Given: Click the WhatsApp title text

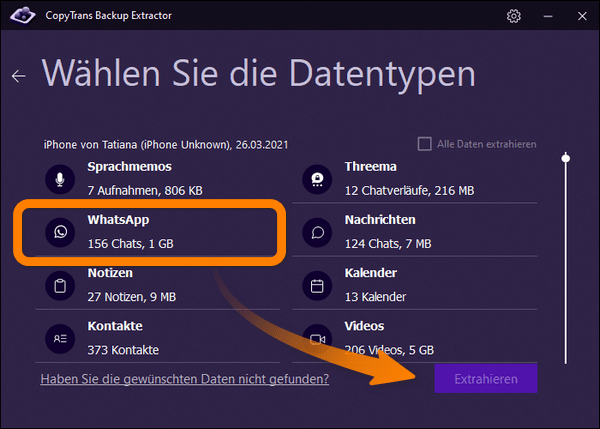Looking at the screenshot, I should [x=118, y=220].
